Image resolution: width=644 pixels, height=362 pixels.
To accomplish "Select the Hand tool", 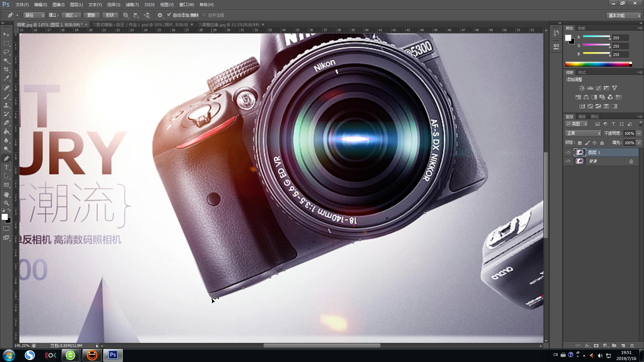I will pos(6,194).
